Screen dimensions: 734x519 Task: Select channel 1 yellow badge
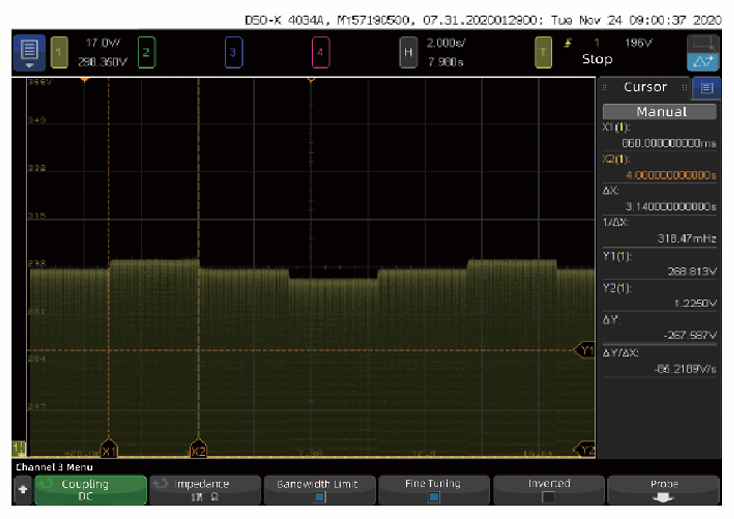coord(59,52)
